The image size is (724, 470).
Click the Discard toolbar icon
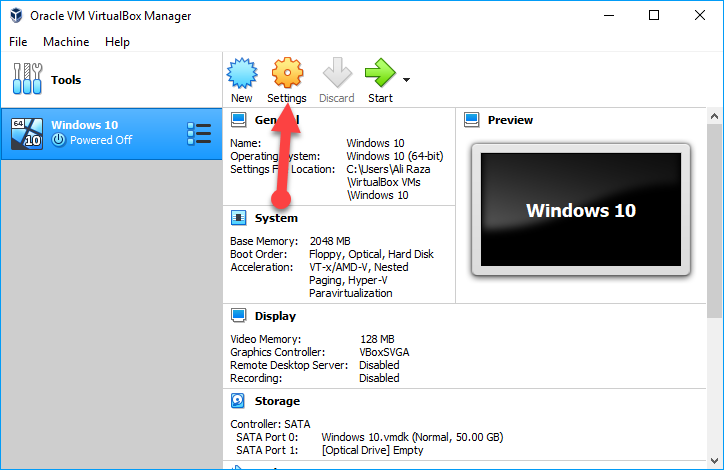[337, 76]
